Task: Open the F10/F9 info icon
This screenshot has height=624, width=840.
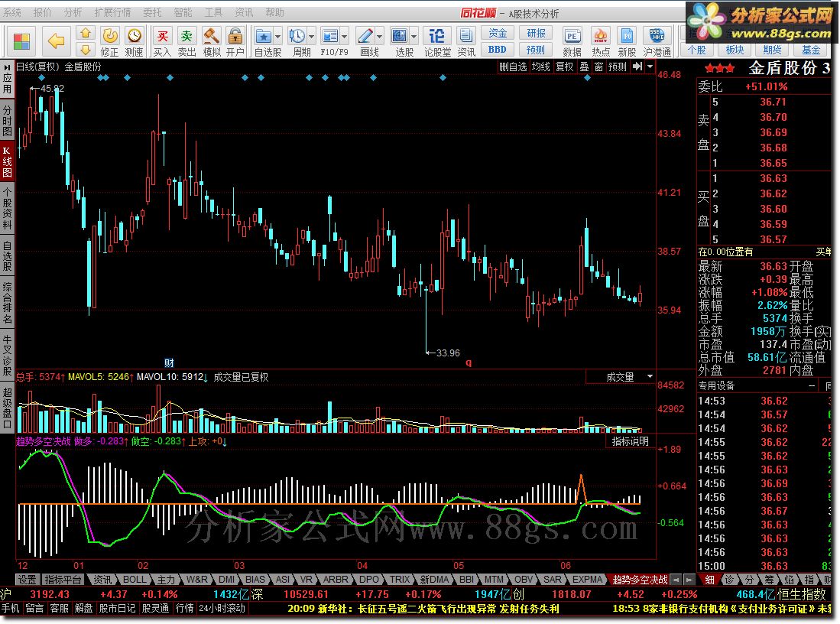Action: pyautogui.click(x=330, y=36)
